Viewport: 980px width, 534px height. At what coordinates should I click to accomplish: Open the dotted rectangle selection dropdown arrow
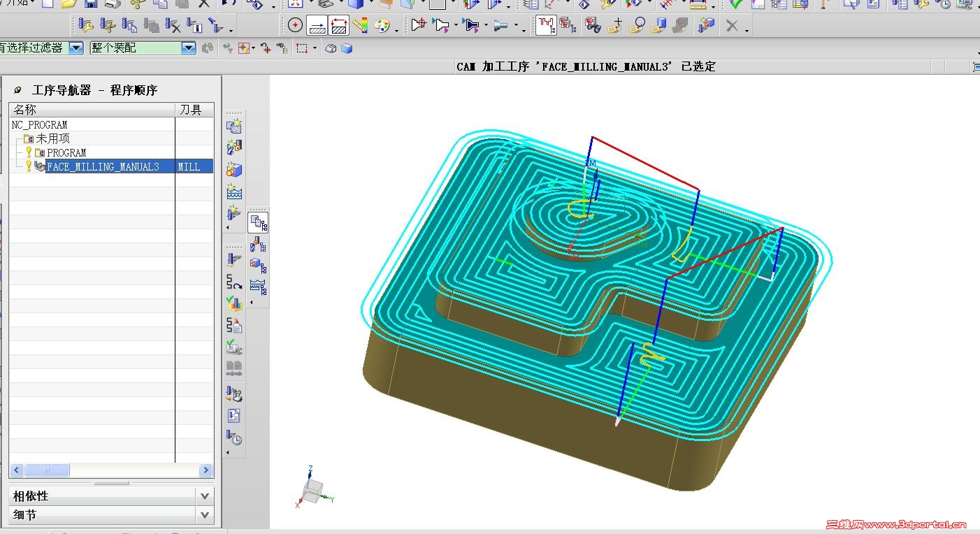point(315,48)
